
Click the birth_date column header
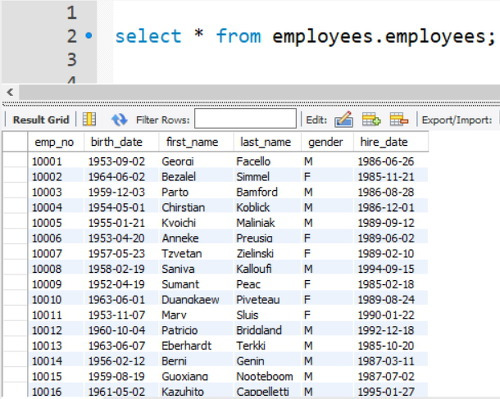click(121, 142)
